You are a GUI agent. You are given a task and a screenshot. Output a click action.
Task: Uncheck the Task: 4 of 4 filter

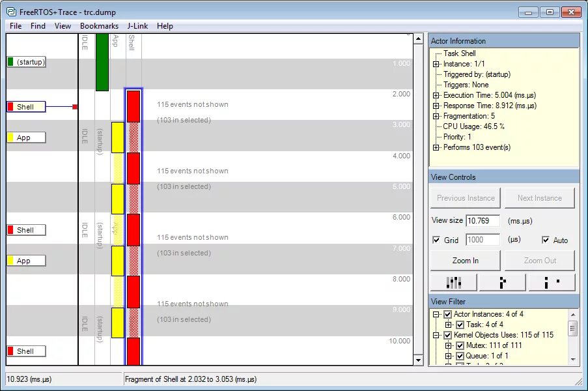[460, 325]
